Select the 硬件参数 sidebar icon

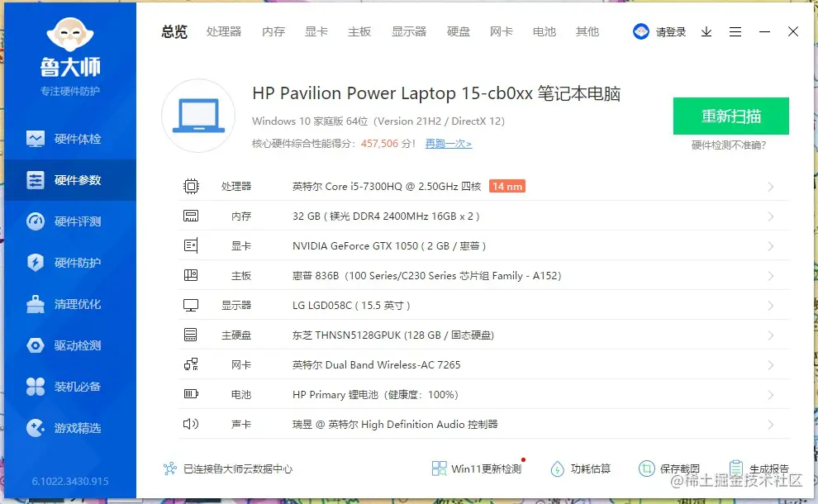click(x=36, y=180)
